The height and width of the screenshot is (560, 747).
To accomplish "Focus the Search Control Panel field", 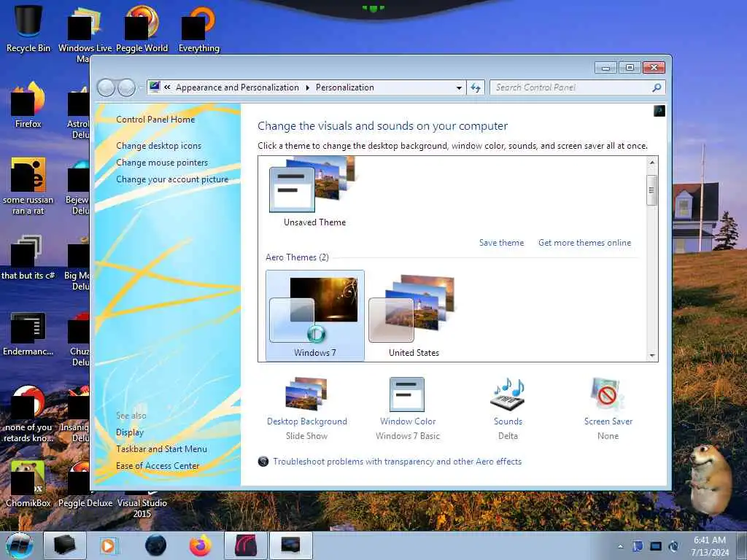I will (x=570, y=87).
